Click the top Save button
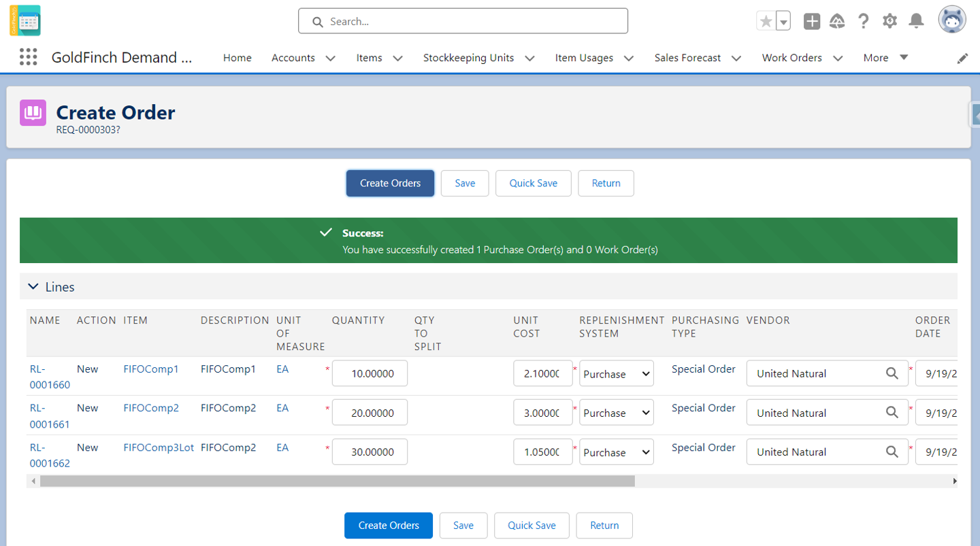 (x=465, y=183)
